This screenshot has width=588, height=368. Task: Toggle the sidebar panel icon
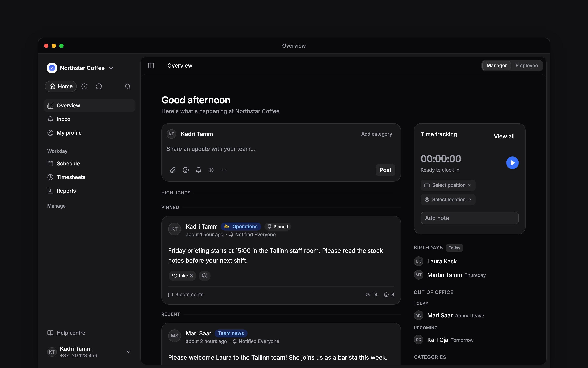click(x=151, y=66)
